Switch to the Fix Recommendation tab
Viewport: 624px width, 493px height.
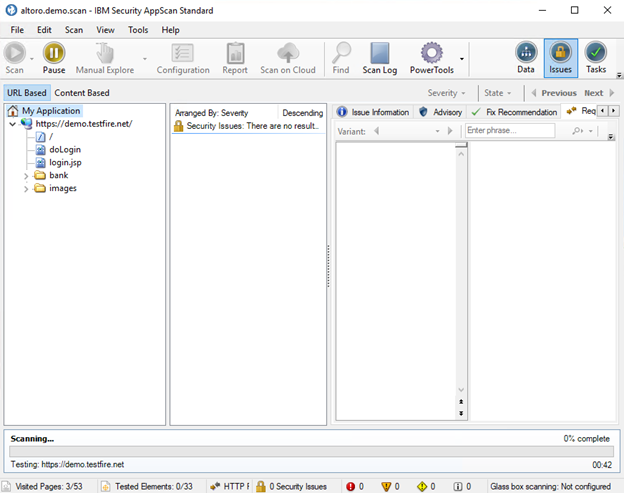coord(514,112)
